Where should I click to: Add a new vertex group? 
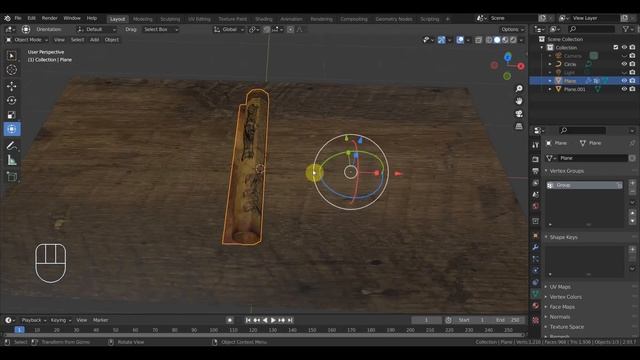click(x=632, y=183)
